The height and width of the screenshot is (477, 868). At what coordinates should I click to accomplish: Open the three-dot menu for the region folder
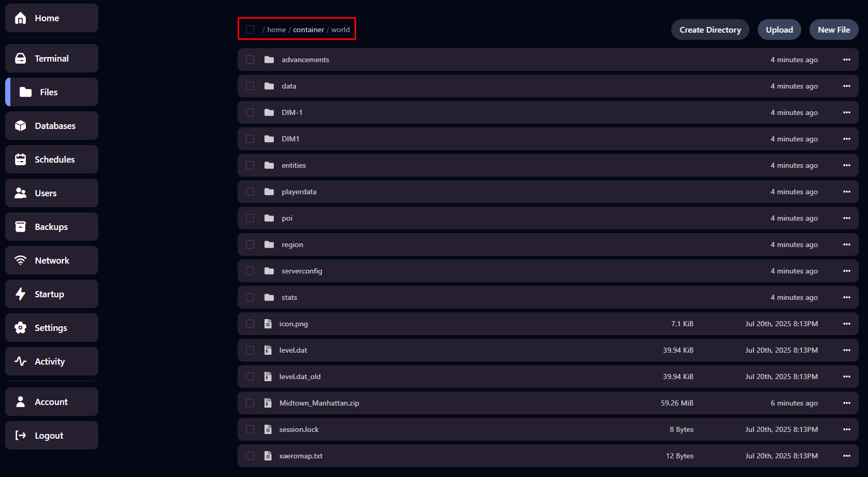846,244
